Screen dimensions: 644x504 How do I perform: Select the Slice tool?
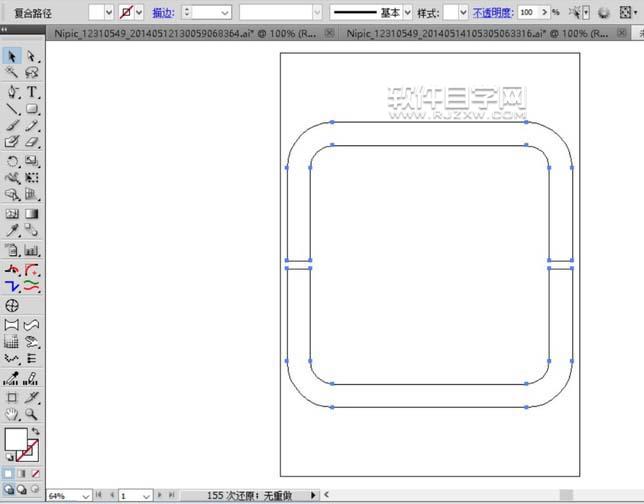tap(32, 398)
